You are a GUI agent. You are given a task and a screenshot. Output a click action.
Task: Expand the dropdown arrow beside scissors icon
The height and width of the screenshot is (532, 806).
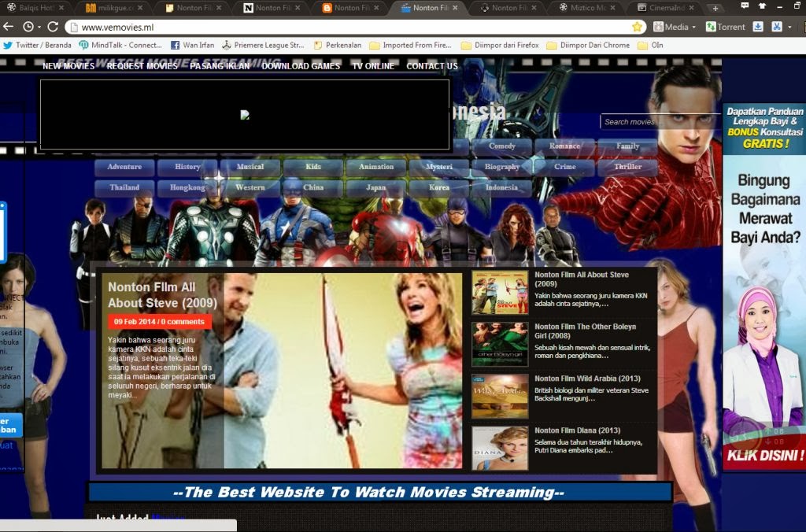tap(789, 27)
